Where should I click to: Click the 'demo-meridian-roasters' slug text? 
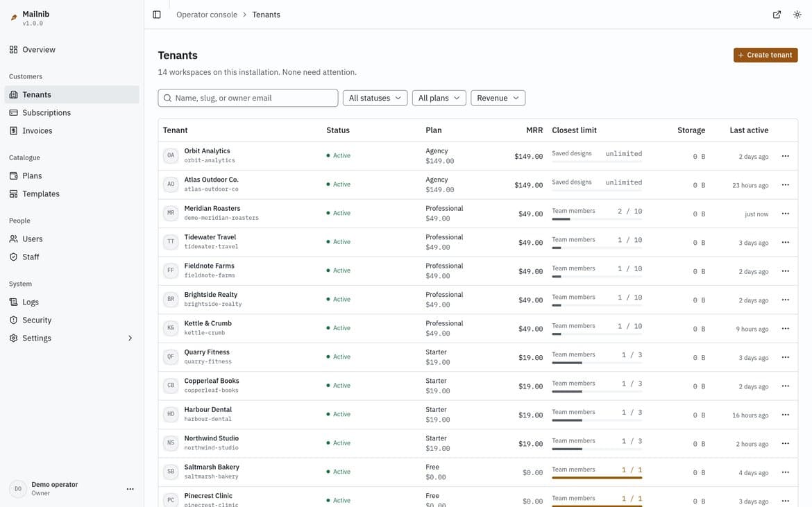click(x=221, y=218)
